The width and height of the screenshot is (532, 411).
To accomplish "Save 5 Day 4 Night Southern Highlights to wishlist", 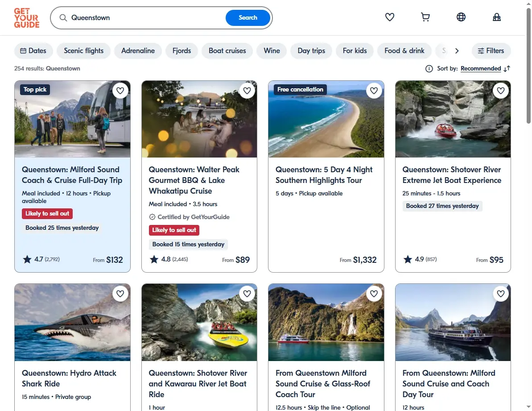I will click(374, 91).
